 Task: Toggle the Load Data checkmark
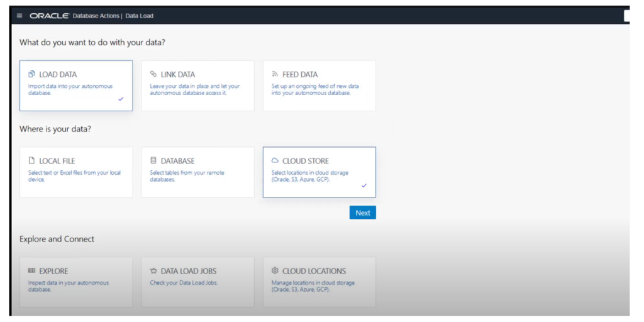(121, 99)
